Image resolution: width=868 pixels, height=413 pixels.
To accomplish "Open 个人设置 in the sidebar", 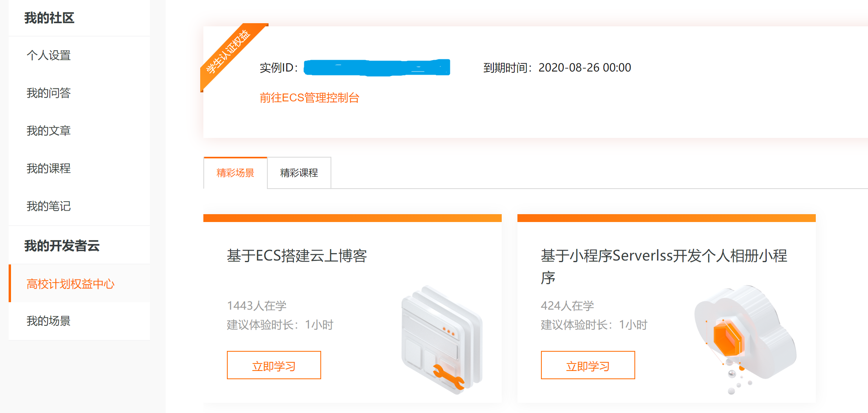I will pyautogui.click(x=48, y=56).
